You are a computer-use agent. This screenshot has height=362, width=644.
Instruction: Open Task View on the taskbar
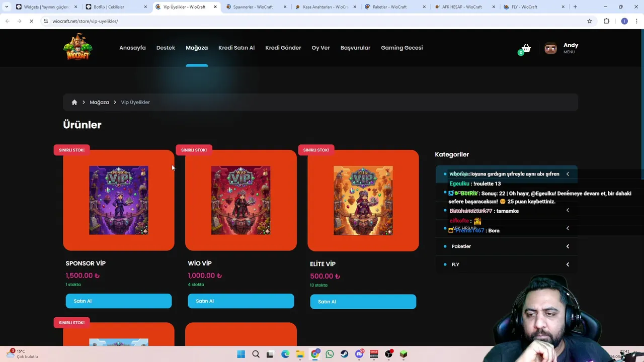coord(270,354)
